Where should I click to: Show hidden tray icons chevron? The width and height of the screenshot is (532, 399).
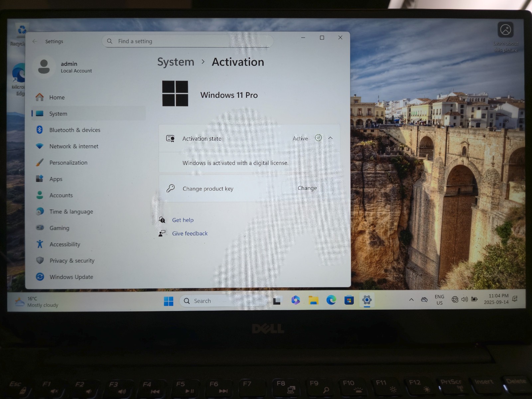411,300
